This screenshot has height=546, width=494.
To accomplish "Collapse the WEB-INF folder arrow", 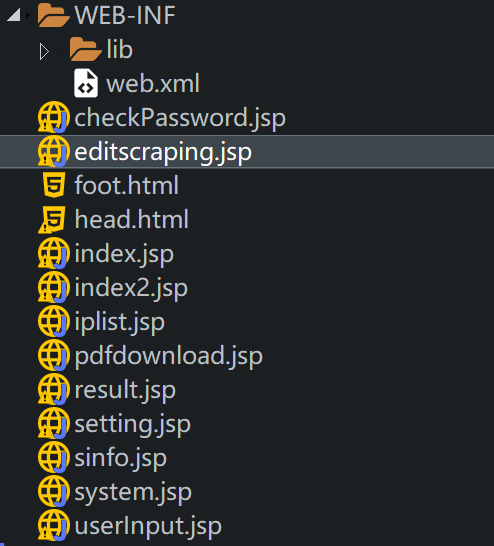I will [x=14, y=15].
